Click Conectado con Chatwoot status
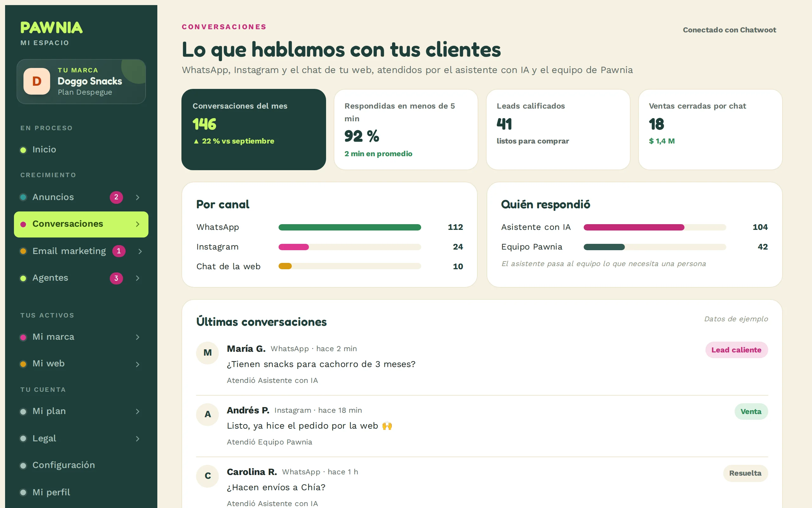 click(x=730, y=30)
